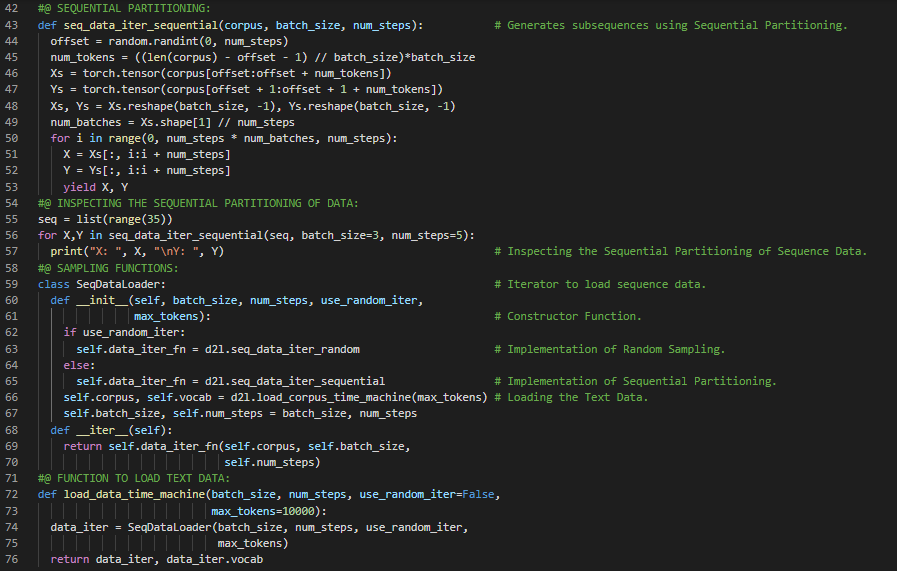Click line number 43 in the gutter
This screenshot has width=897, height=571.
[x=14, y=25]
